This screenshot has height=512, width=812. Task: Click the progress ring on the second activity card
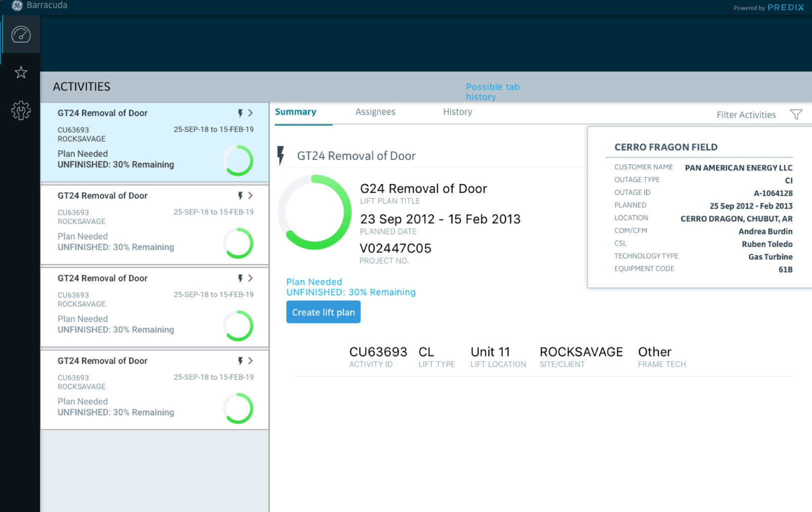pos(238,243)
